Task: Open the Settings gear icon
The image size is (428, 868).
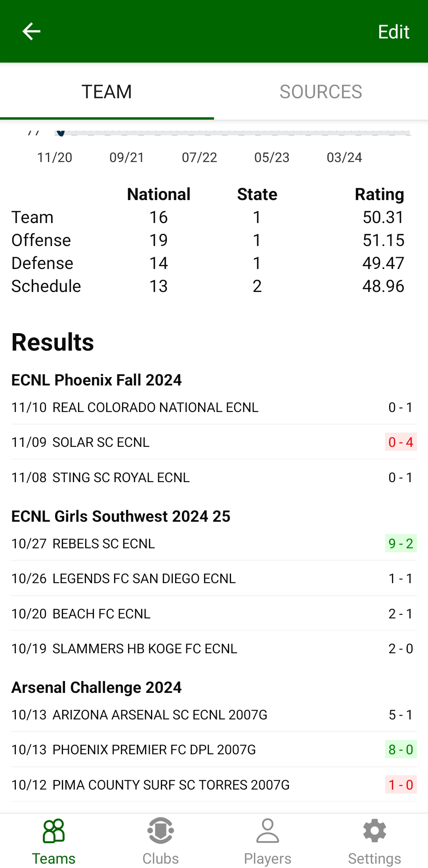Action: coord(374,830)
